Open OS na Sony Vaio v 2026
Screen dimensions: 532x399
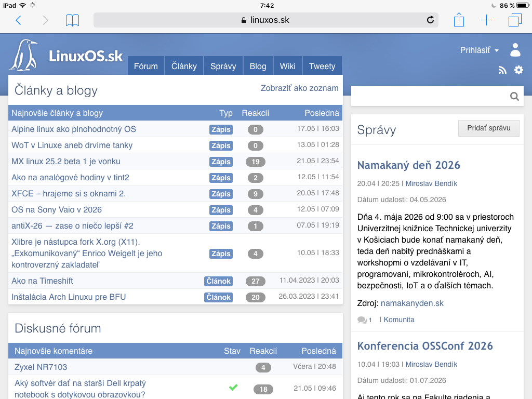pos(57,210)
